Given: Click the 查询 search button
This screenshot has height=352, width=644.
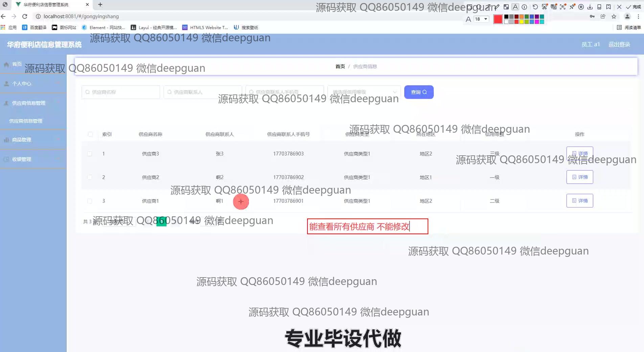Looking at the screenshot, I should [419, 92].
